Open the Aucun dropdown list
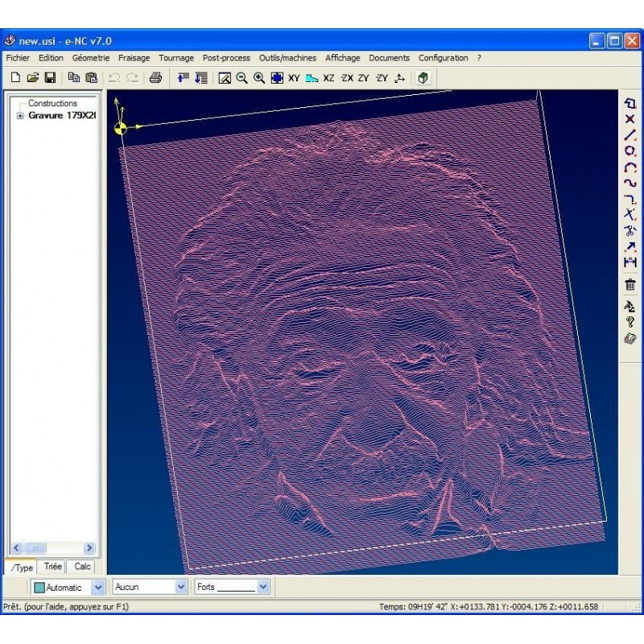The height and width of the screenshot is (644, 644). point(180,587)
